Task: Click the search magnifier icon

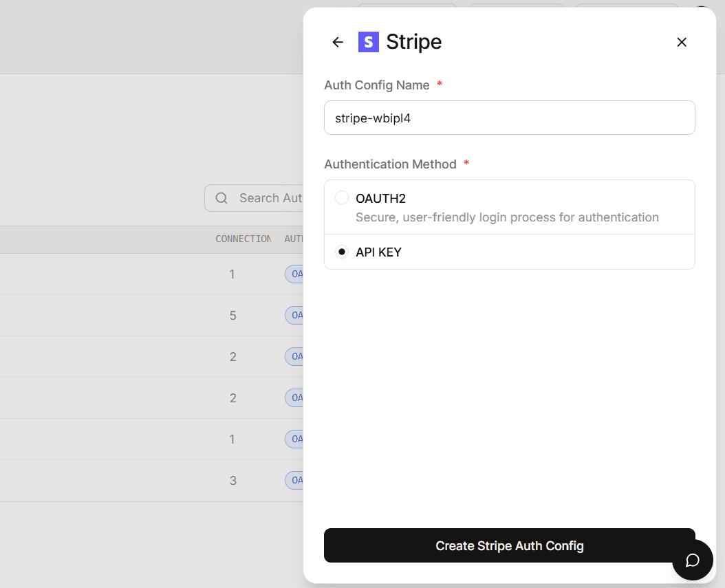Action: click(221, 198)
